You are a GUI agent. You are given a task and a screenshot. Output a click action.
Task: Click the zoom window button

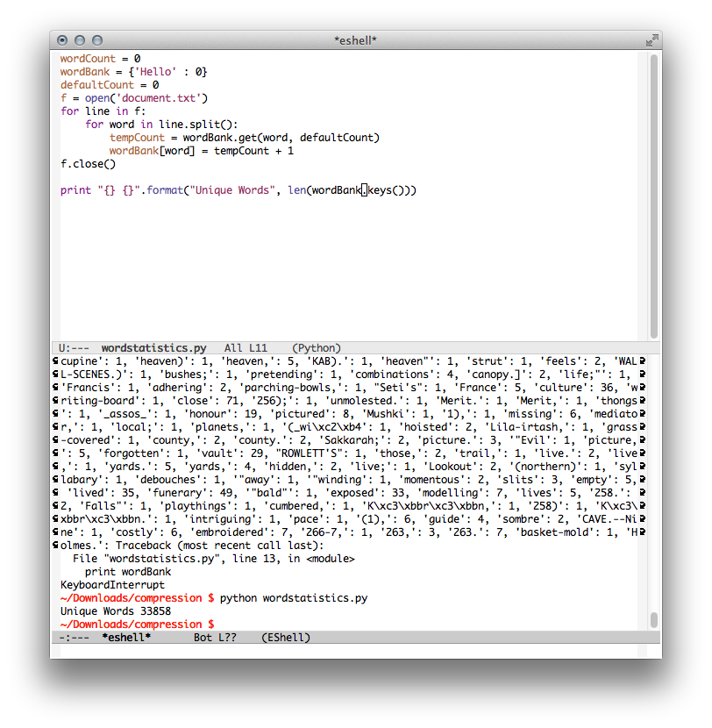[97, 40]
